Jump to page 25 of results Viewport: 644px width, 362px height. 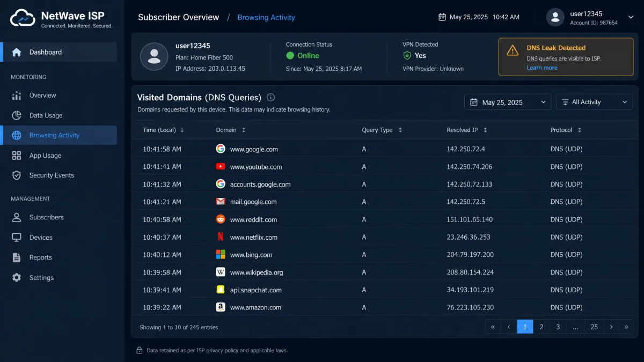594,327
